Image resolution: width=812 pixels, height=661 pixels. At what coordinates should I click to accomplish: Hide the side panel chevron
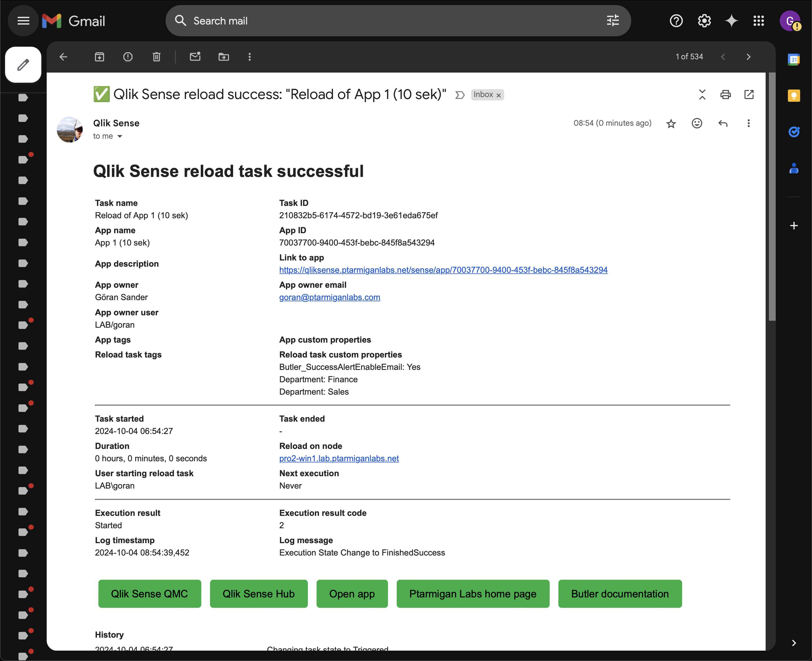click(794, 643)
